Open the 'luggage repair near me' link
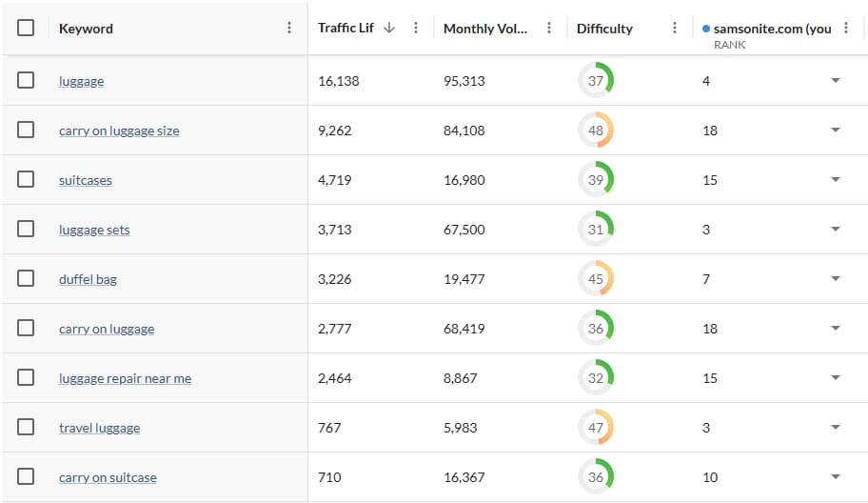The height and width of the screenshot is (503, 868). [125, 378]
